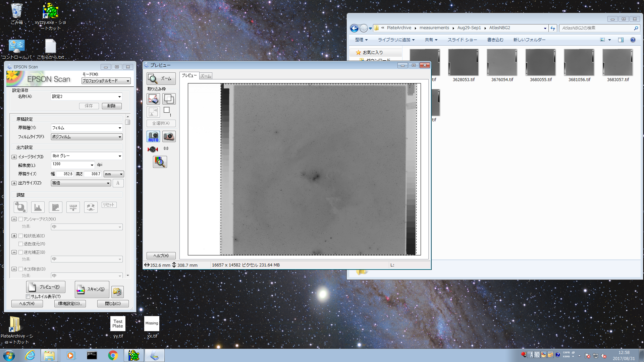This screenshot has width=644, height=362.
Task: Click 書き込む in Explorer toolbar
Action: [495, 40]
